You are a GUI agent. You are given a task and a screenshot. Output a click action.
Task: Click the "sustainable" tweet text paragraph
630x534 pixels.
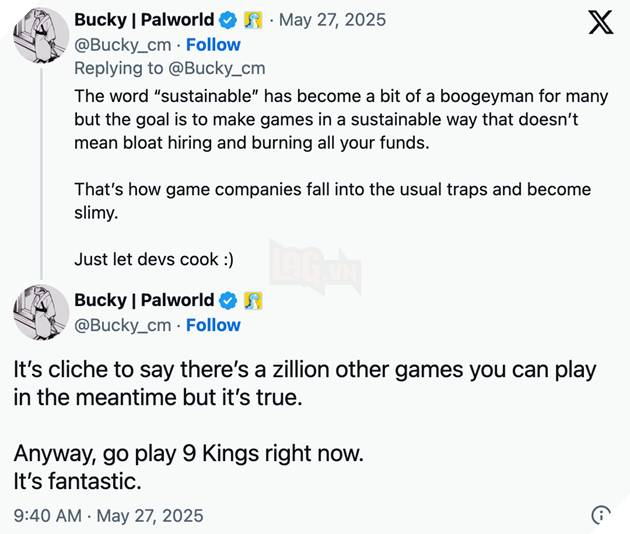coord(340,119)
